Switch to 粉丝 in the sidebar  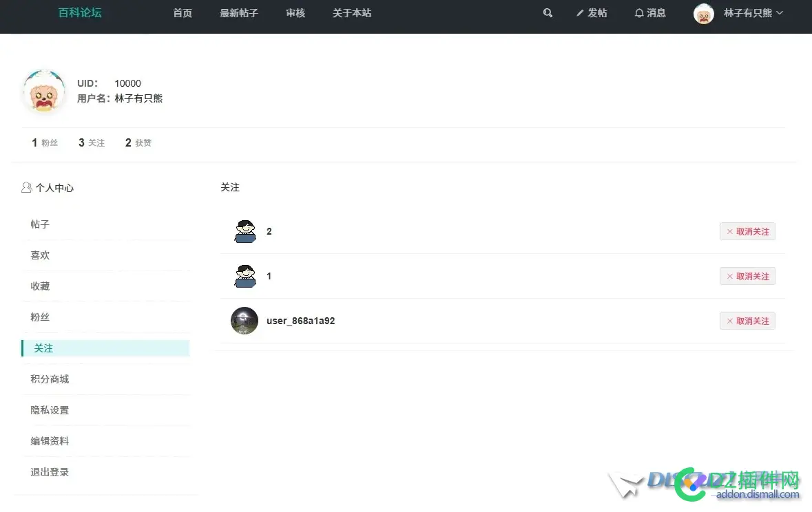tap(40, 317)
